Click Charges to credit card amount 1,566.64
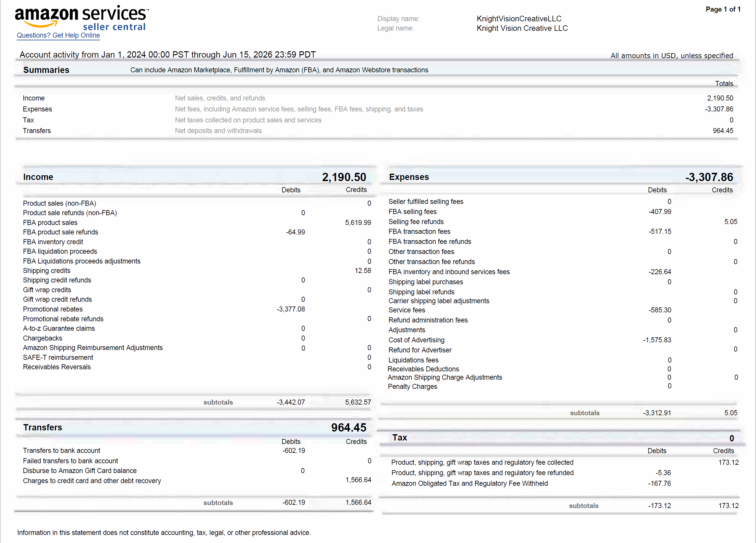The height and width of the screenshot is (543, 756). (x=358, y=480)
